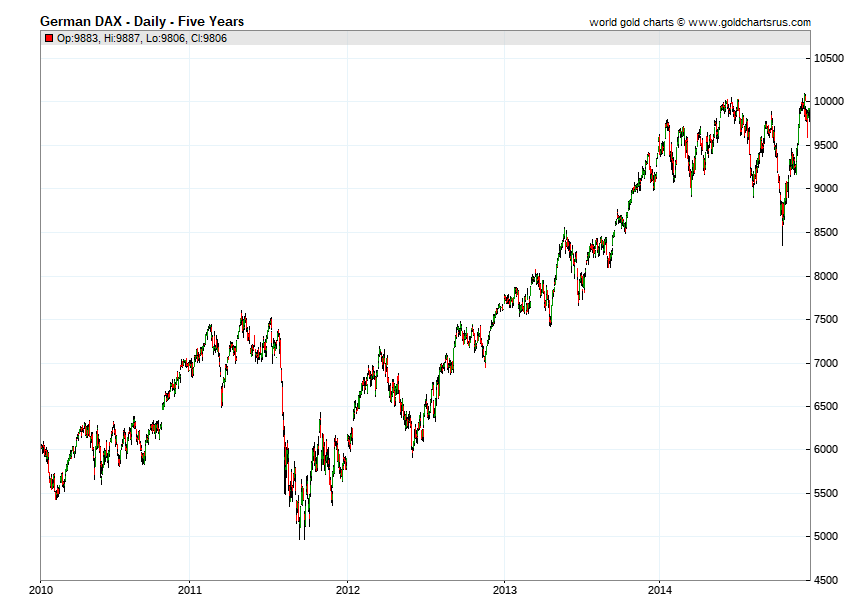Click the 6500 price axis label
The image size is (850, 616).
click(x=826, y=406)
